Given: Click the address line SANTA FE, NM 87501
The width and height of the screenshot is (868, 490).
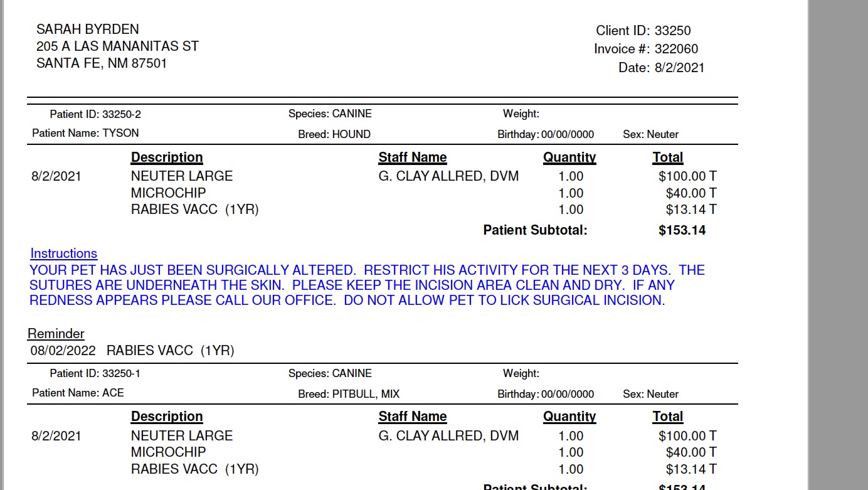Looking at the screenshot, I should (x=102, y=63).
